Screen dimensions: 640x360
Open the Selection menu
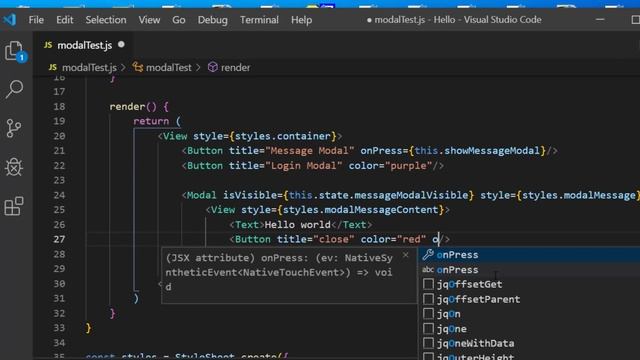point(106,20)
